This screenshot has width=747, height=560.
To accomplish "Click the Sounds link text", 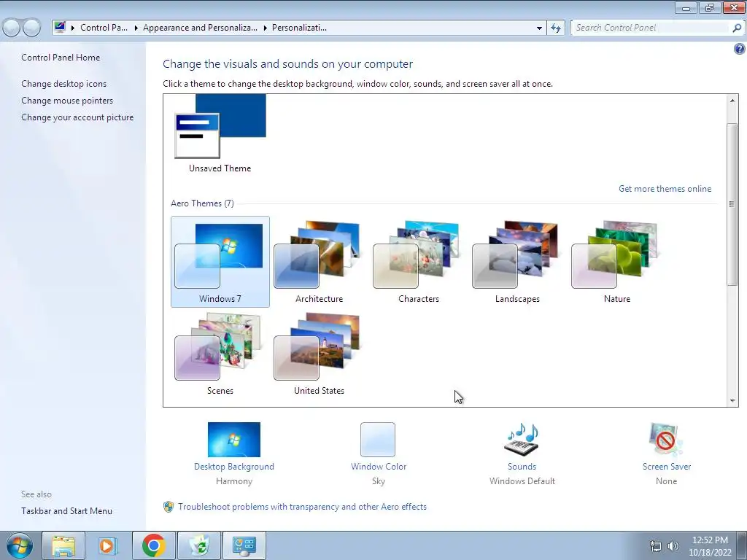I will [522, 467].
